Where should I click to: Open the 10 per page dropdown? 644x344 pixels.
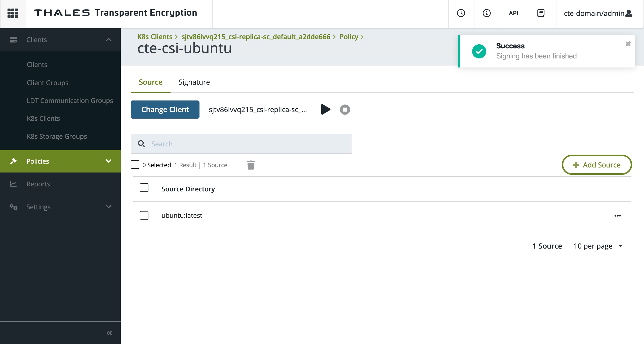tap(598, 246)
